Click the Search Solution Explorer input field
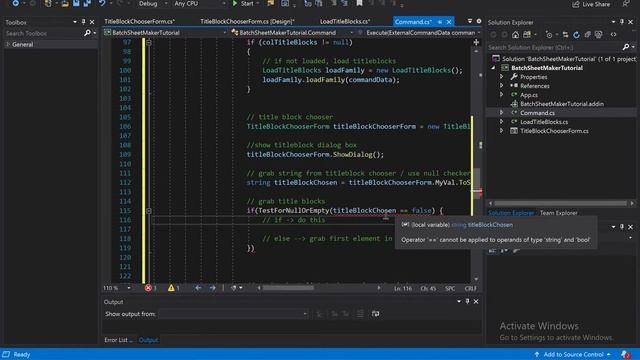Image resolution: width=640 pixels, height=360 pixels. point(554,47)
